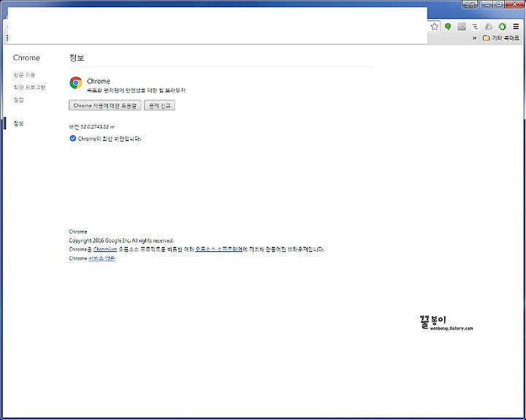The width and height of the screenshot is (526, 420).
Task: Open the Chrome hamburger menu
Action: click(516, 27)
